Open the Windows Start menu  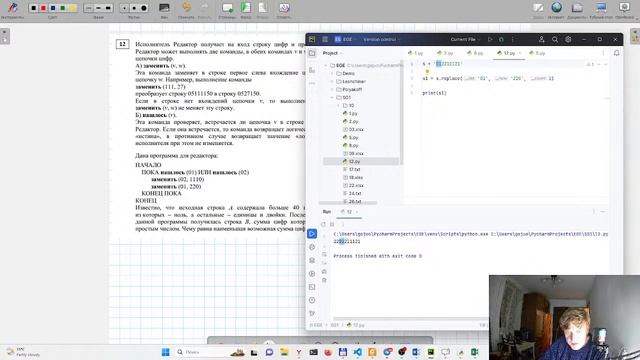165,352
